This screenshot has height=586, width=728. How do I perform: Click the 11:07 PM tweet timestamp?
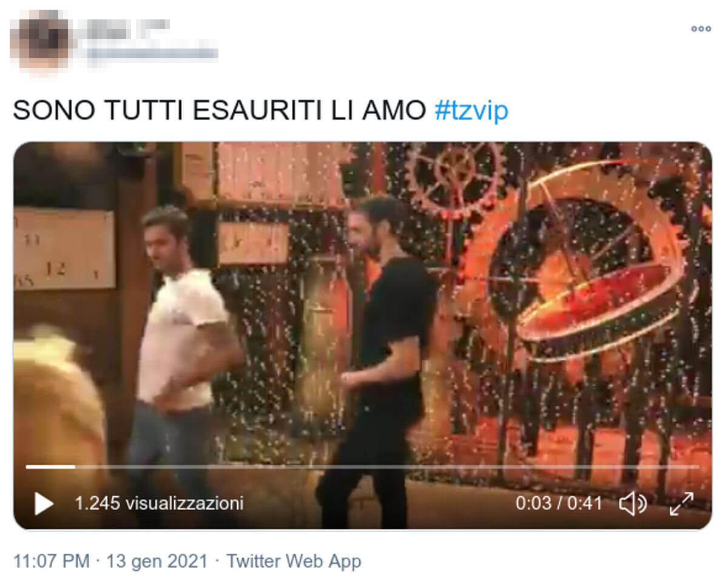[52, 561]
